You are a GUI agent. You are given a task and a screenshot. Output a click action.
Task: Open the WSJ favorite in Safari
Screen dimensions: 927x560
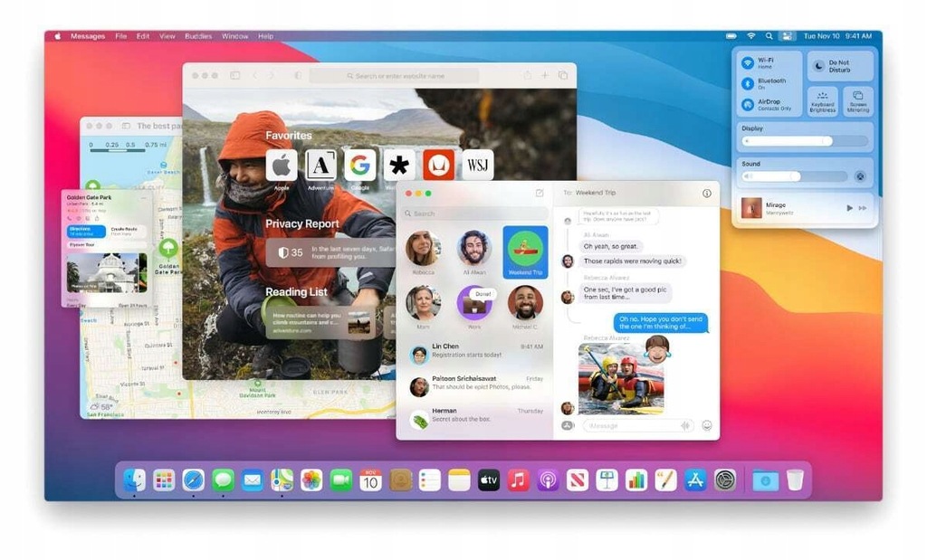pos(478,165)
